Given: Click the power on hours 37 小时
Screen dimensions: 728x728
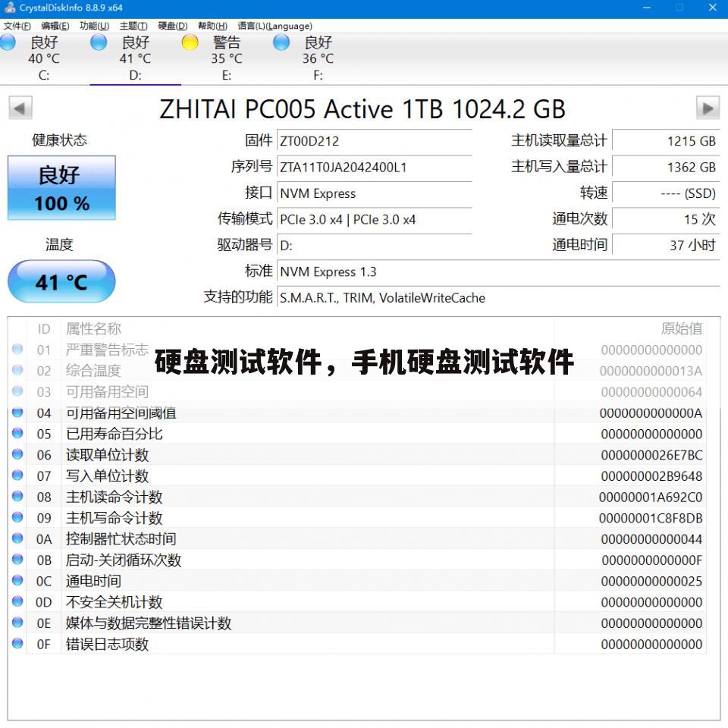Looking at the screenshot, I should (x=666, y=245).
